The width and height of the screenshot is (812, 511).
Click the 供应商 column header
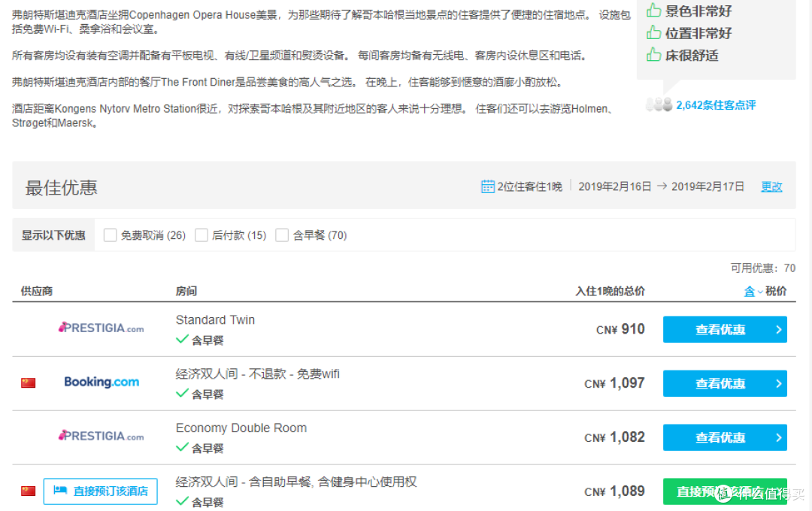click(37, 291)
